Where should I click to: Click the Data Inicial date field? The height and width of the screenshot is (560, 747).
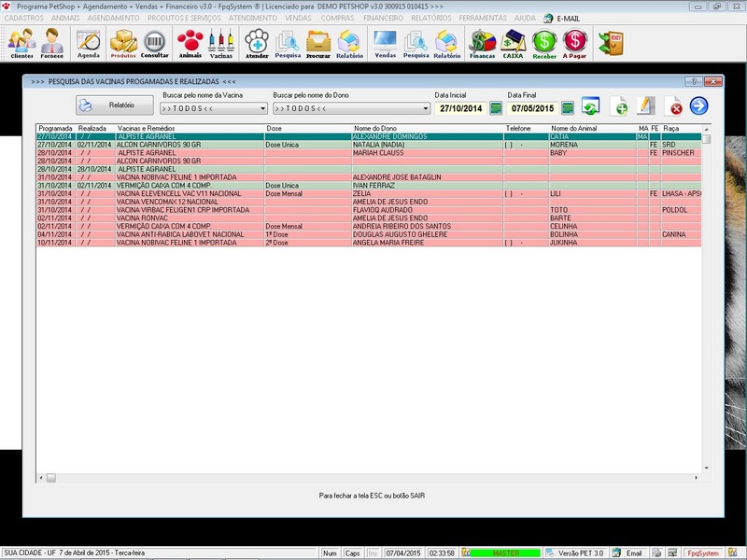point(460,108)
